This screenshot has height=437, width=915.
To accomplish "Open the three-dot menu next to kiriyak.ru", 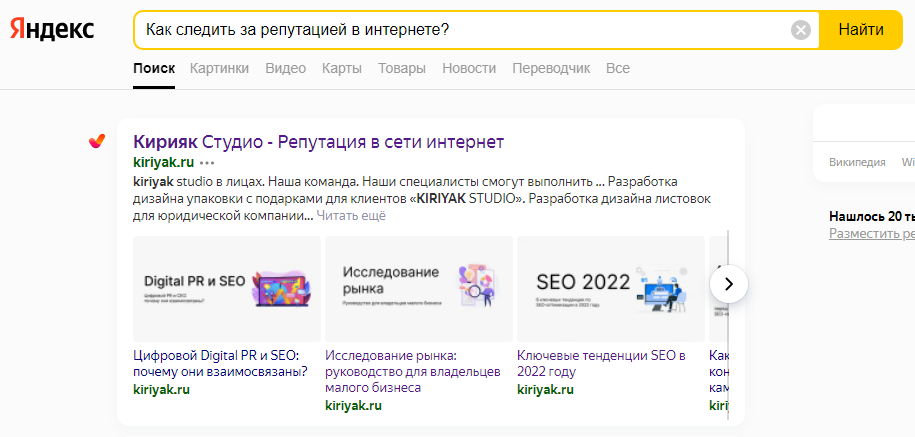I will pos(207,163).
